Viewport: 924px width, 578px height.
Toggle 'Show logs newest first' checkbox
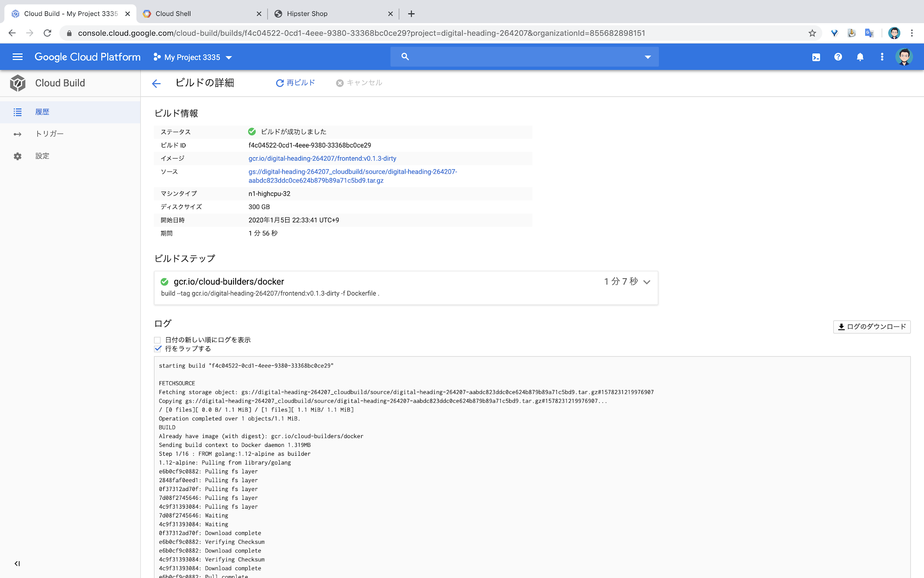157,340
